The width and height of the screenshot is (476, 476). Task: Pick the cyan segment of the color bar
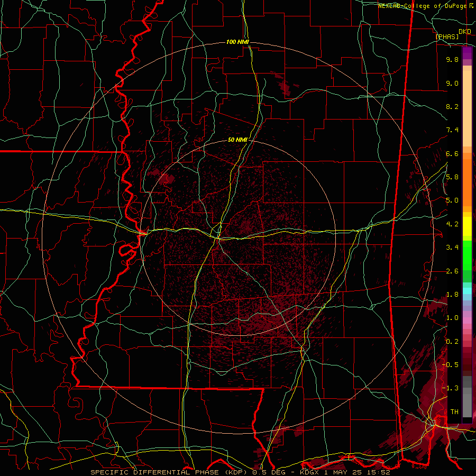point(467,291)
